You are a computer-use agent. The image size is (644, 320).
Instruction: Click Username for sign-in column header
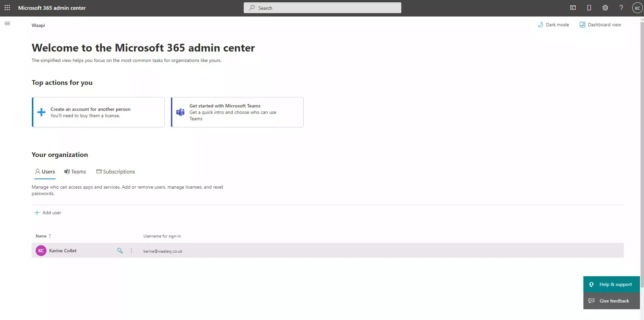pyautogui.click(x=162, y=236)
